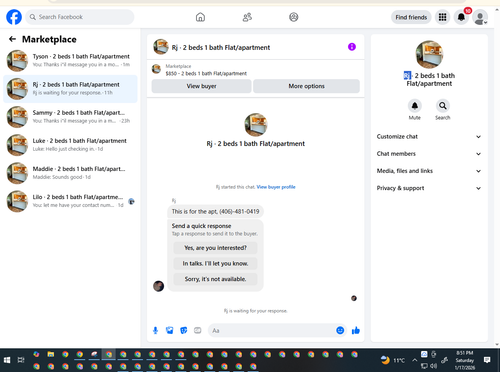Open the account profile avatar menu

point(480,17)
